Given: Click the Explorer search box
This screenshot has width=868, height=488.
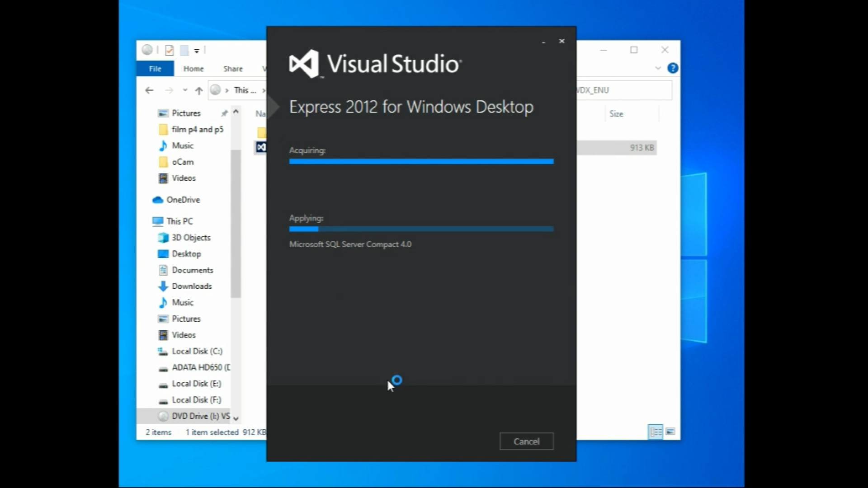Looking at the screenshot, I should pos(624,90).
